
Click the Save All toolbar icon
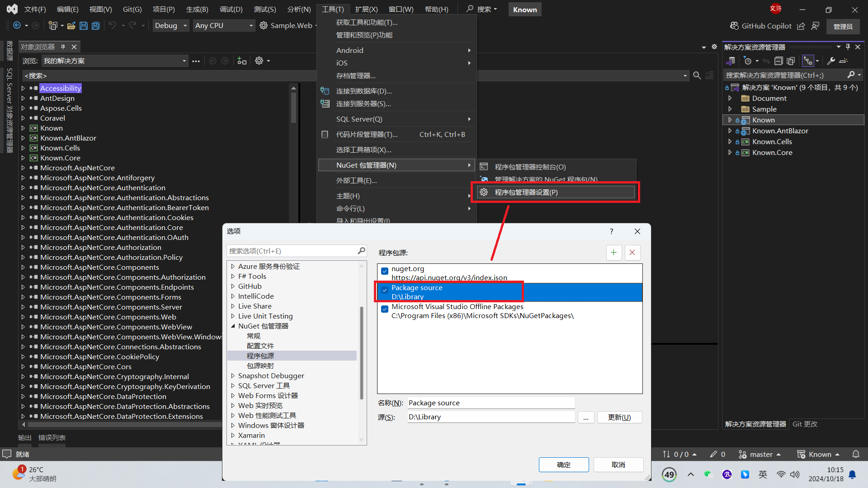[96, 26]
